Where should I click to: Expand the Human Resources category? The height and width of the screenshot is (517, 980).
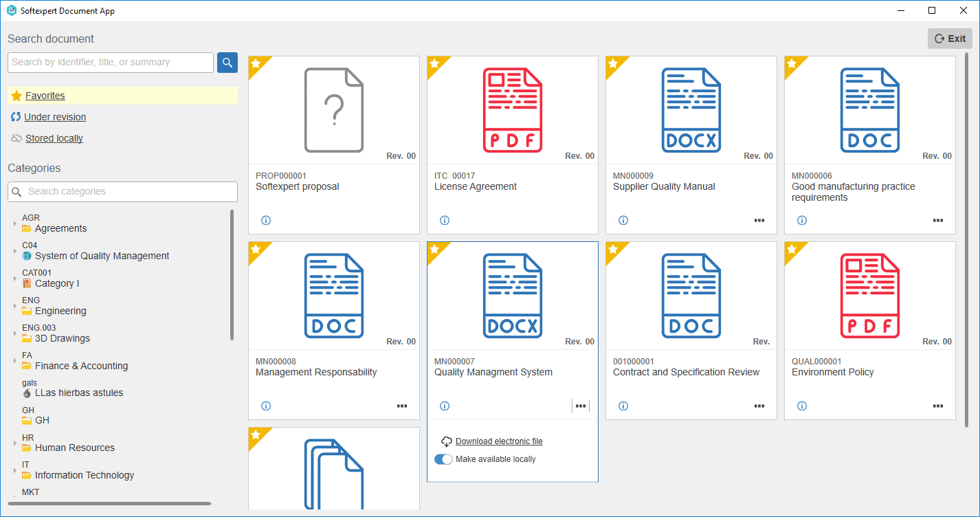[x=14, y=443]
